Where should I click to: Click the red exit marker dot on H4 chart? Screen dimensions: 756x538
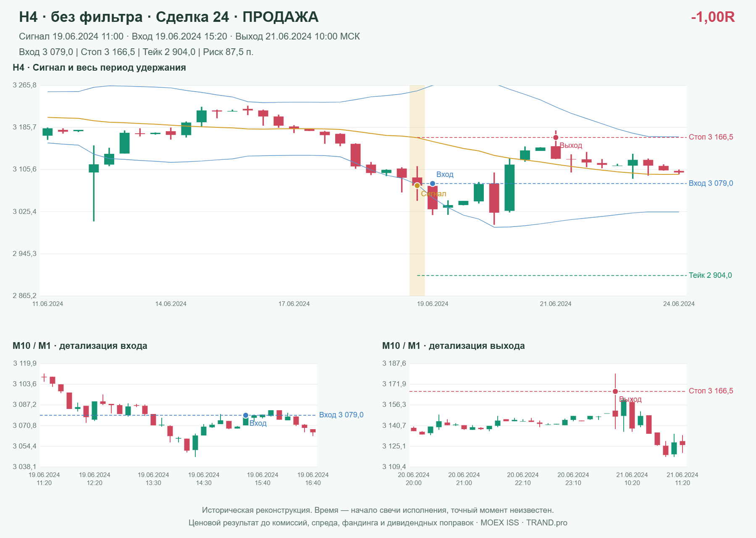(x=556, y=137)
